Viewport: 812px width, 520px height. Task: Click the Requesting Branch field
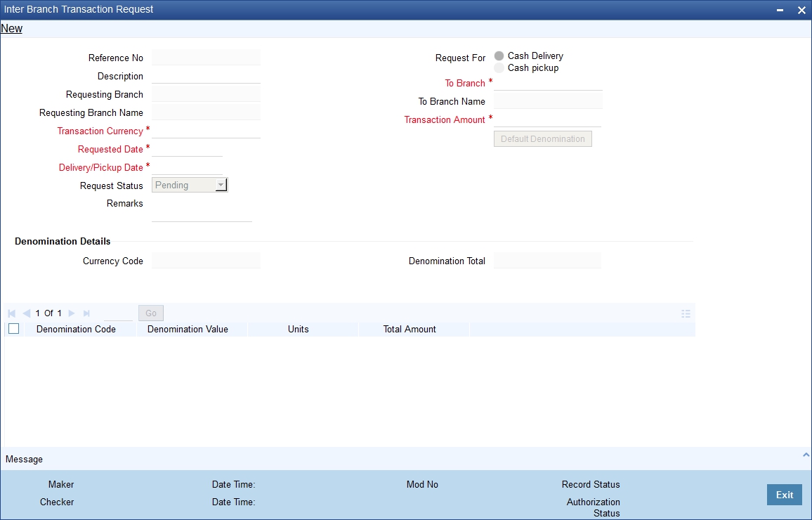point(206,93)
